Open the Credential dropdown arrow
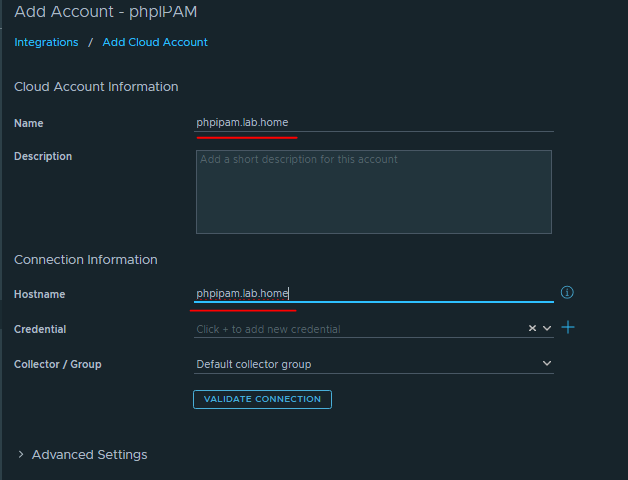Viewport: 628px width, 480px height. (x=547, y=328)
